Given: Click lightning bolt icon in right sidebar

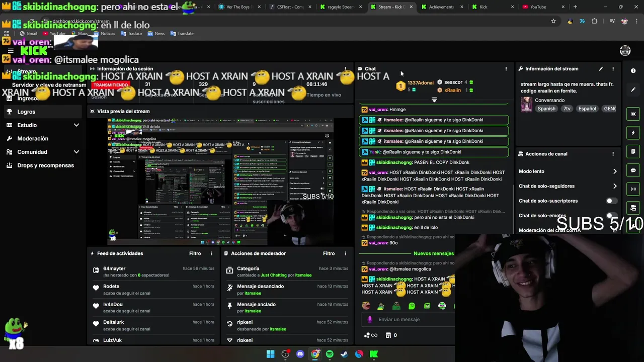Looking at the screenshot, I should tap(633, 133).
